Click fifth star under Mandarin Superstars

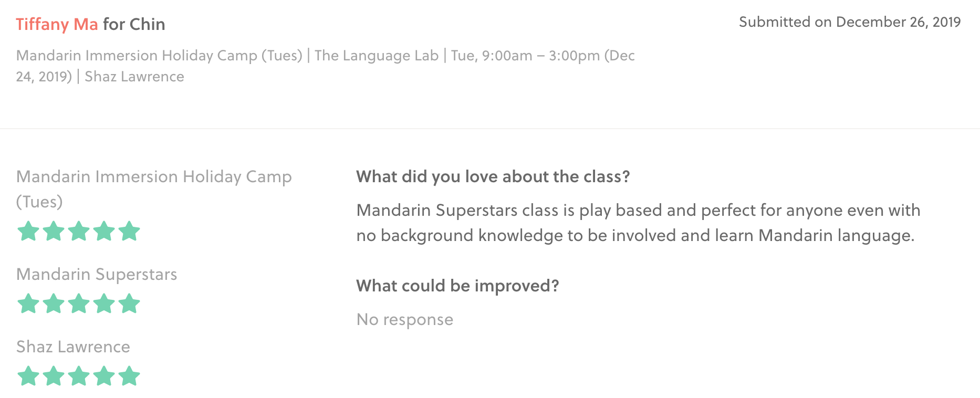tap(129, 303)
